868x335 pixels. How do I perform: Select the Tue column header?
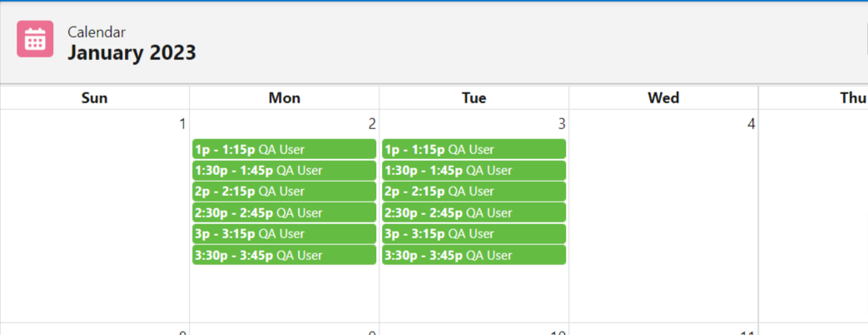[x=474, y=98]
